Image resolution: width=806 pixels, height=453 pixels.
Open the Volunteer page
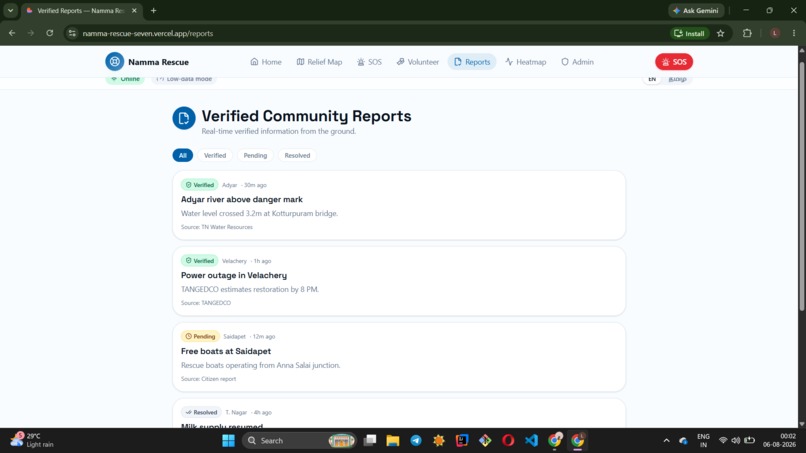[417, 62]
